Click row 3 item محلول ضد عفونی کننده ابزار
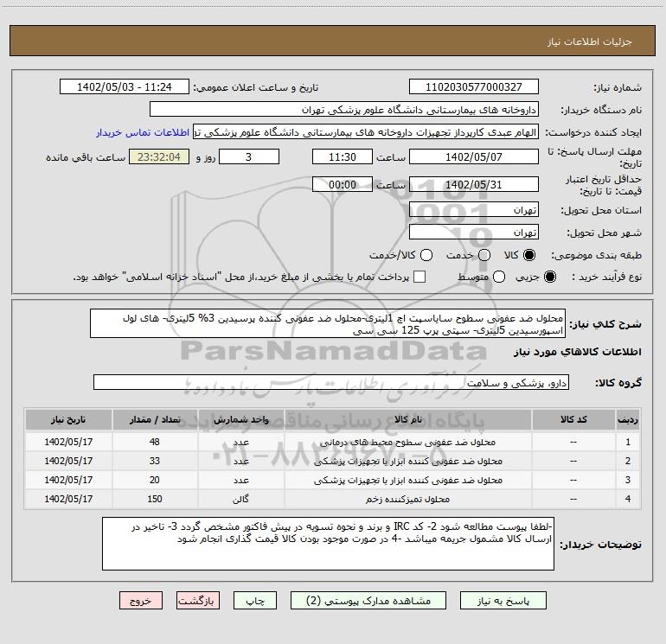This screenshot has width=666, height=644. (407, 480)
